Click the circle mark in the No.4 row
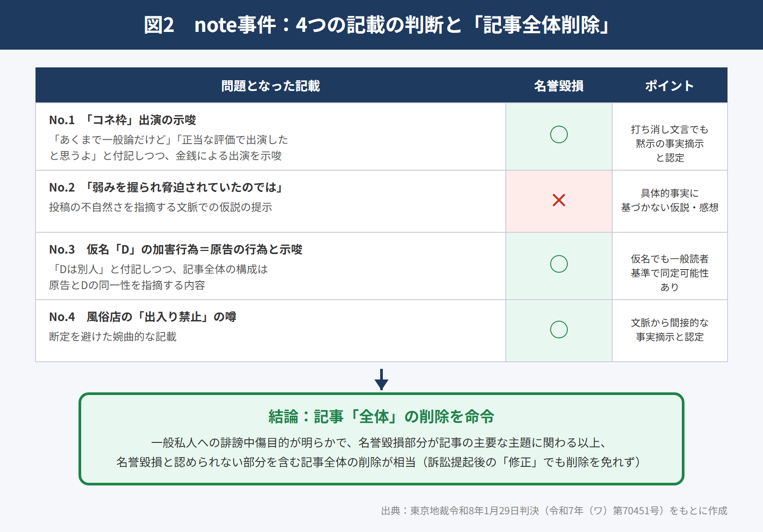 559,329
